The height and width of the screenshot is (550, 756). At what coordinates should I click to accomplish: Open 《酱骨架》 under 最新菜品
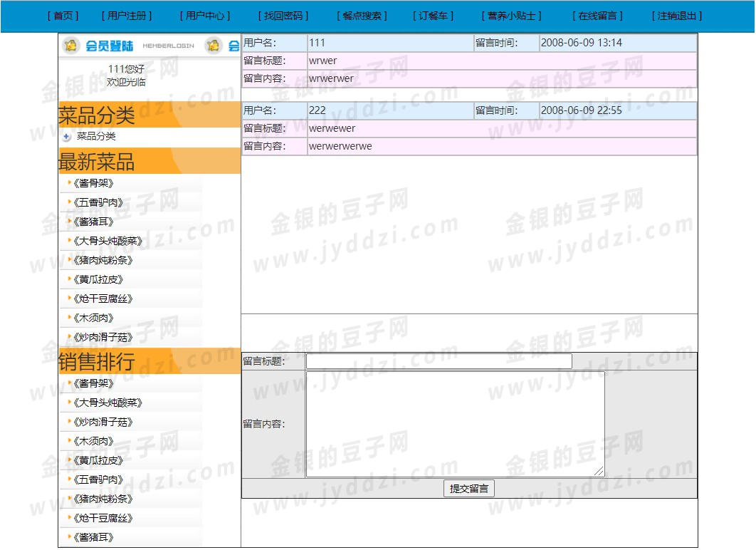point(93,183)
